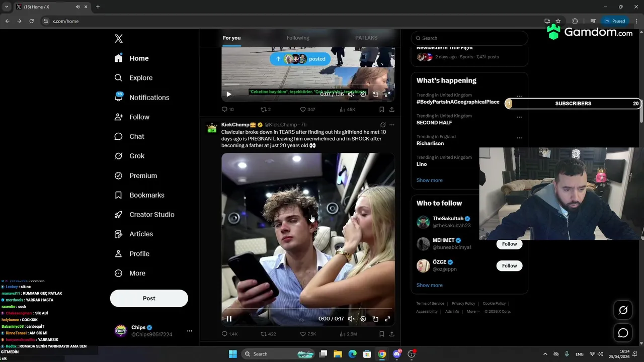Open the X logo home link

(119, 39)
